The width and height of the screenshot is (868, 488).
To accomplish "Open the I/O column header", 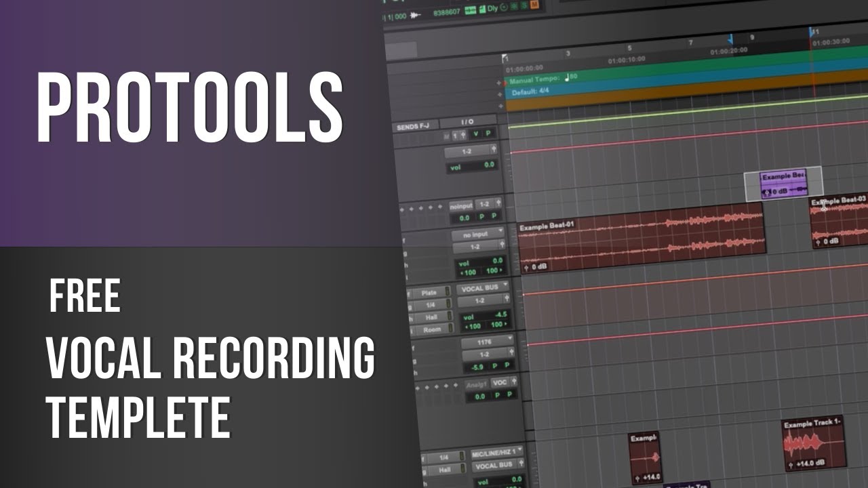I will tap(468, 123).
